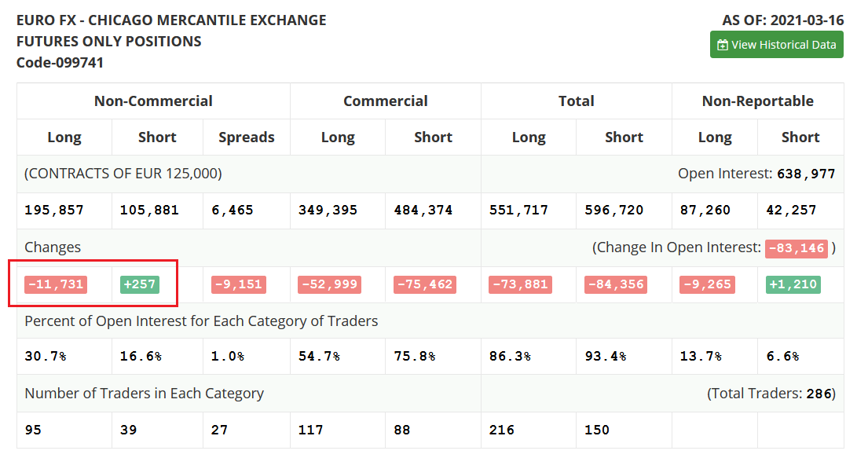Select the Non-Commercial column group header
Image resolution: width=868 pixels, height=458 pixels.
tap(153, 101)
